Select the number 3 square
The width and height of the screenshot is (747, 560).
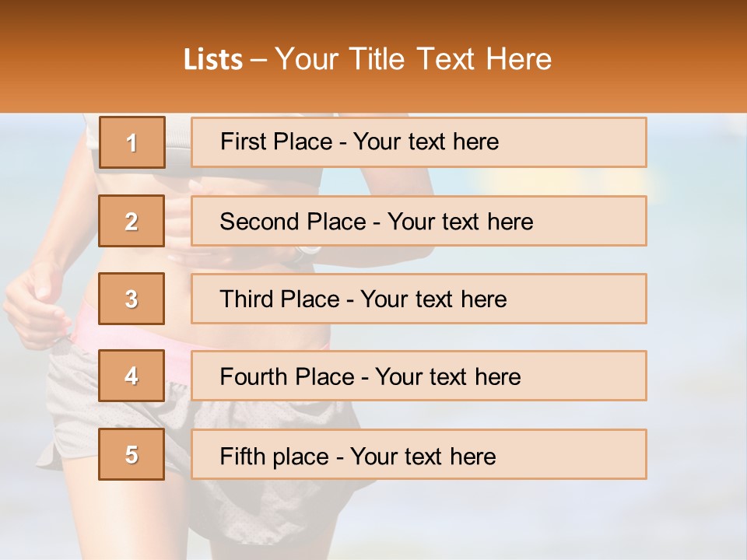[132, 299]
